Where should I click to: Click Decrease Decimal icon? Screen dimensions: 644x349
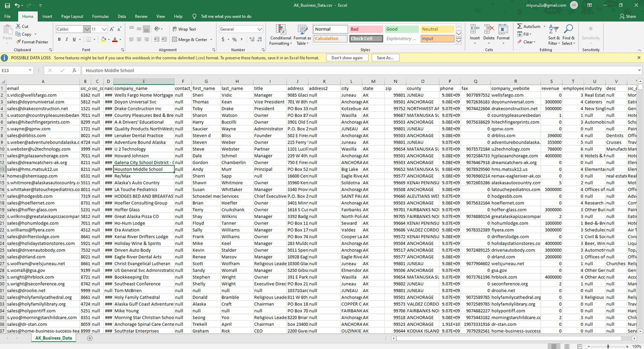pyautogui.click(x=260, y=39)
